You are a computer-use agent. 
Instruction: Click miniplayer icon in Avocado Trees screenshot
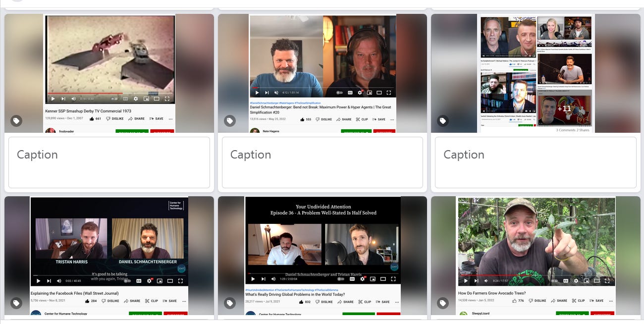[x=587, y=281]
